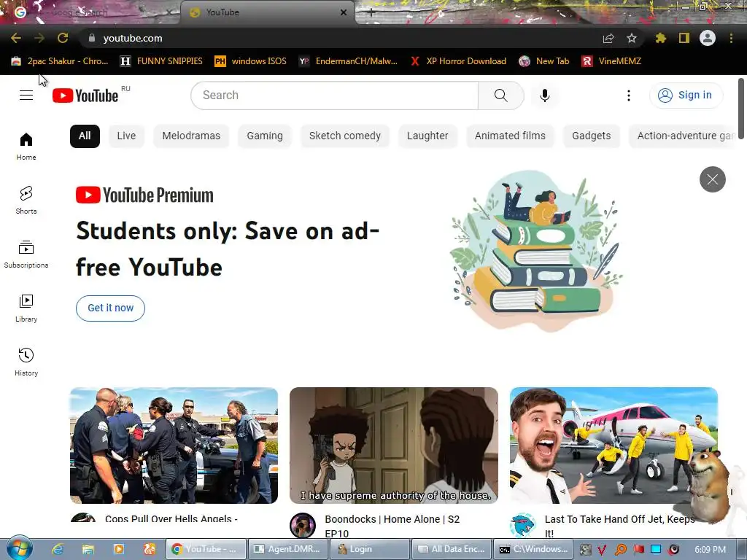Click the magnifier search button
The width and height of the screenshot is (747, 560).
pyautogui.click(x=500, y=96)
